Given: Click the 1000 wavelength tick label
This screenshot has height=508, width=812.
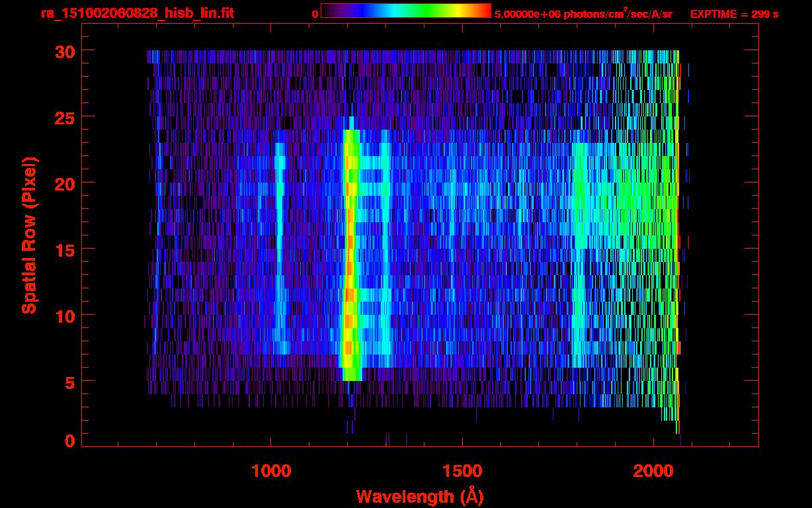Looking at the screenshot, I should pyautogui.click(x=271, y=471).
